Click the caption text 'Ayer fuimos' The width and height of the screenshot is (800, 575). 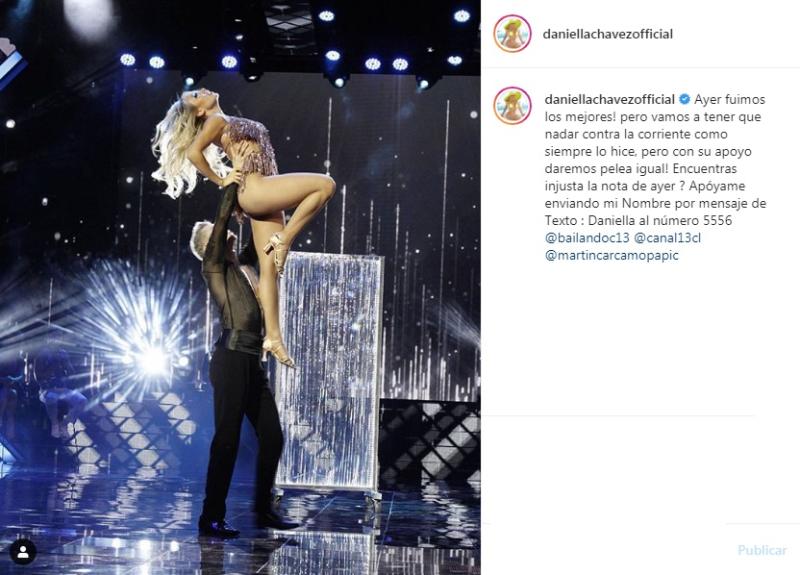[730, 99]
